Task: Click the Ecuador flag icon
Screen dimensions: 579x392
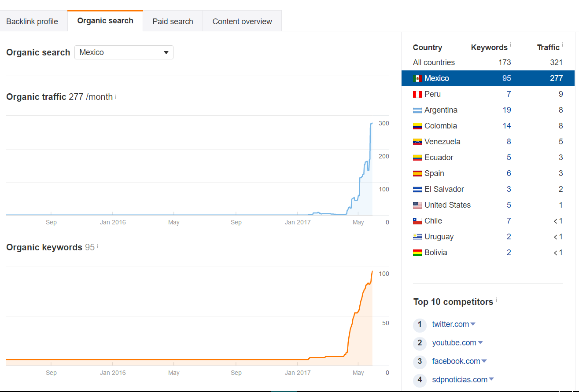Action: 417,158
